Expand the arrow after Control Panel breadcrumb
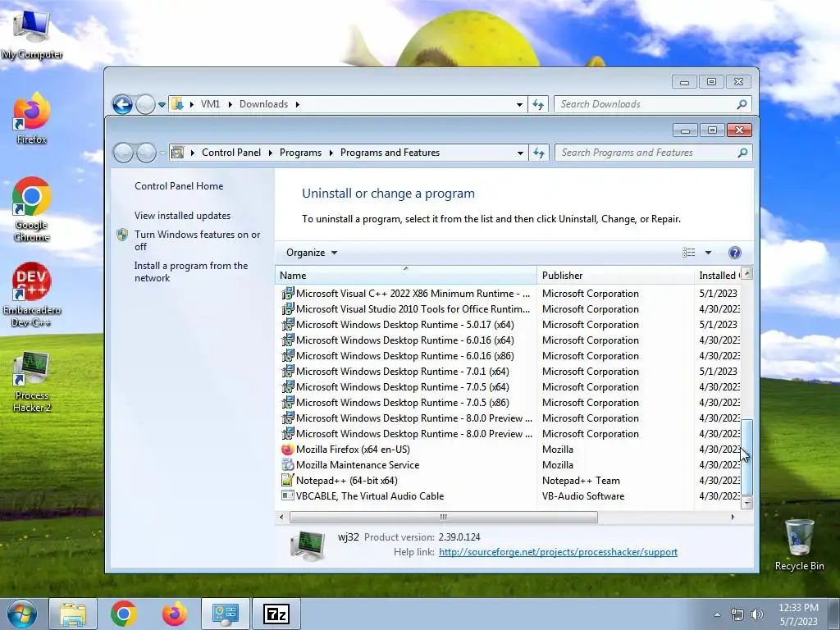840x630 pixels. 270,153
